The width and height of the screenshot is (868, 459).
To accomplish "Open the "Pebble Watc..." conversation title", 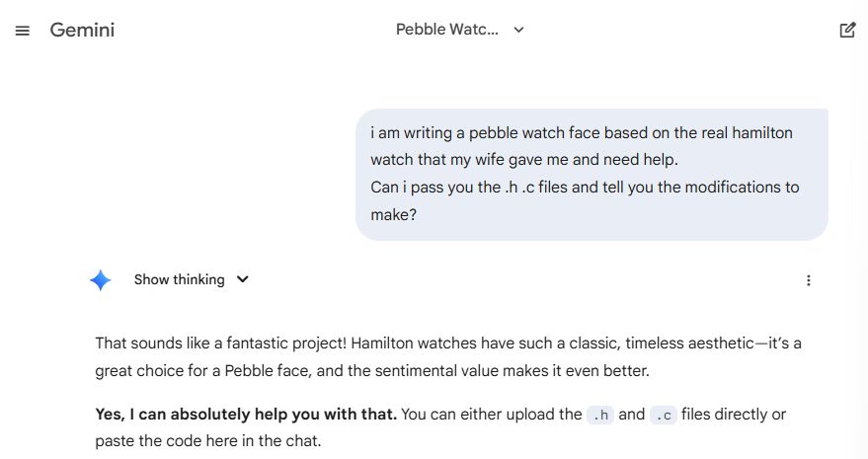I will tap(447, 30).
